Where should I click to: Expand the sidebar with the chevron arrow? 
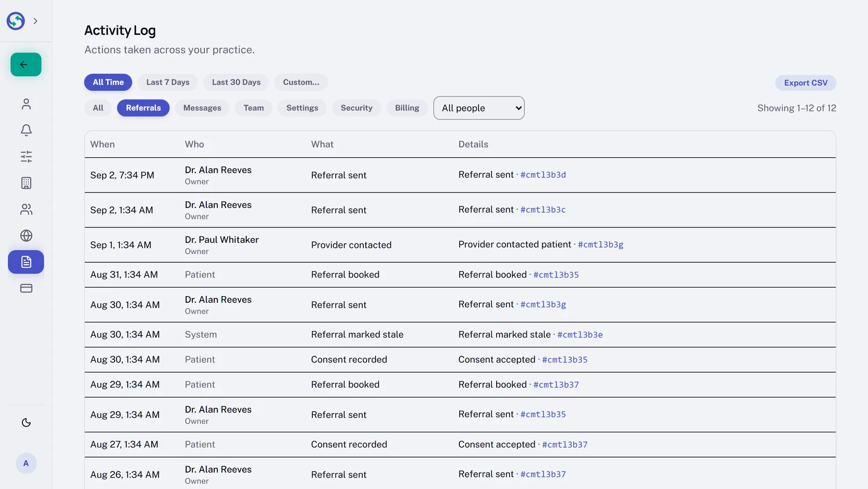(x=36, y=21)
